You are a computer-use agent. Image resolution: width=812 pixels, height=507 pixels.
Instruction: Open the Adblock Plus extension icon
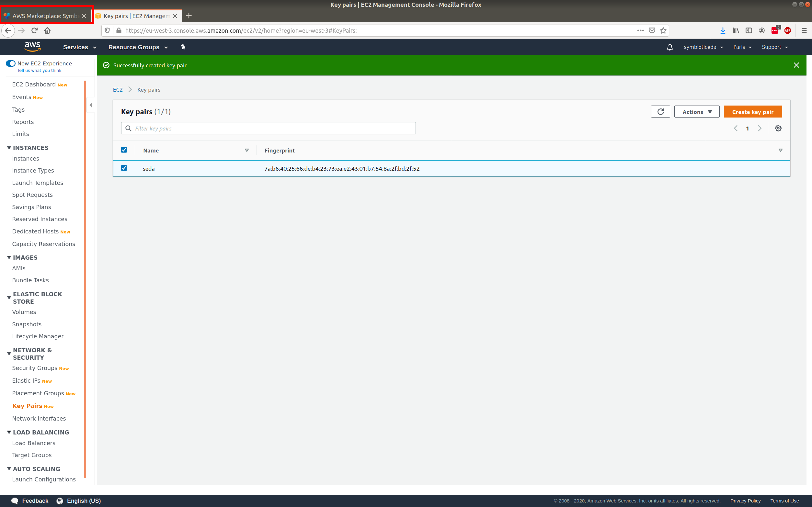[788, 30]
